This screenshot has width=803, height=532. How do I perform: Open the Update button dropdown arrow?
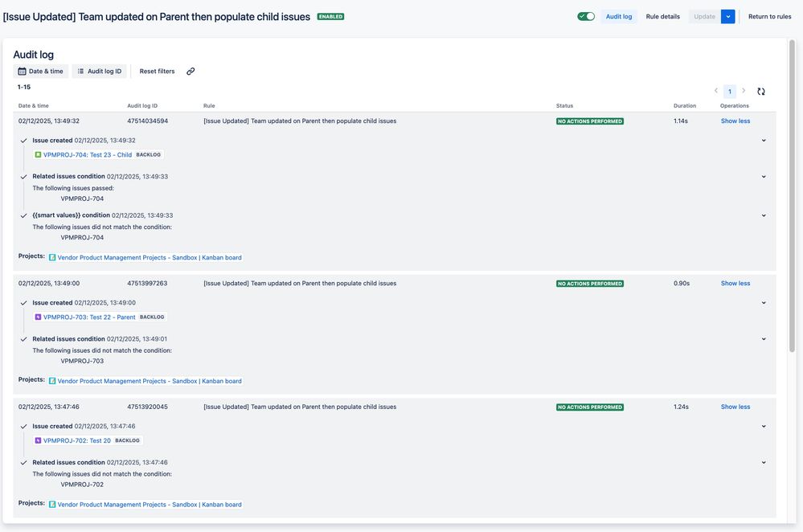pyautogui.click(x=727, y=16)
